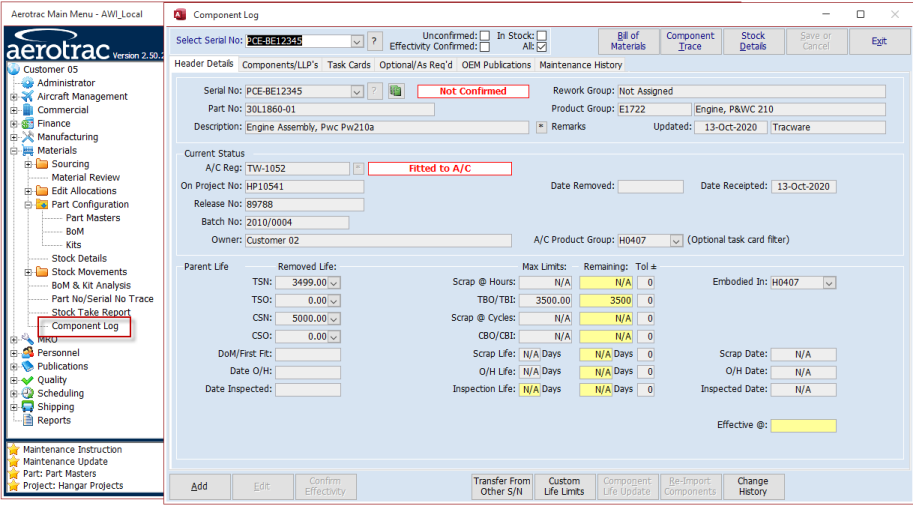
Task: Open the Select Serial No dropdown
Action: 357,41
